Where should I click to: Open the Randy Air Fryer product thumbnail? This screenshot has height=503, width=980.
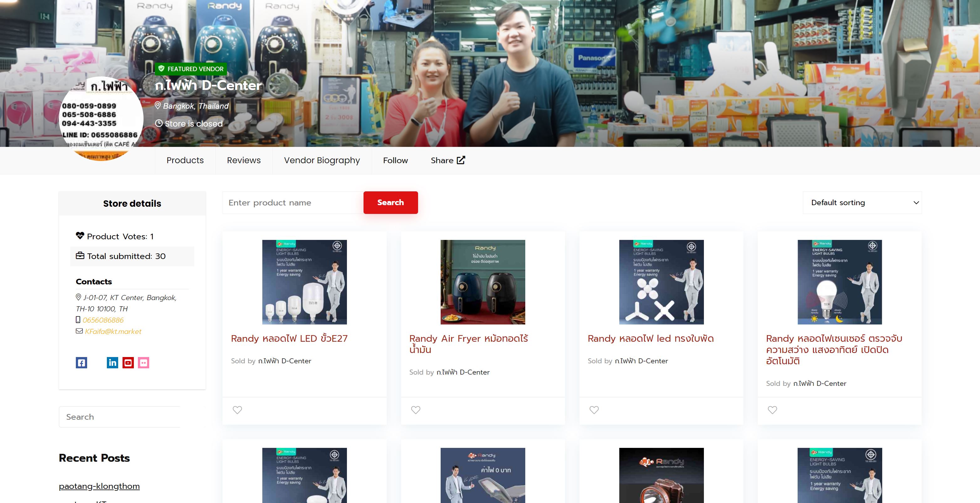(483, 282)
